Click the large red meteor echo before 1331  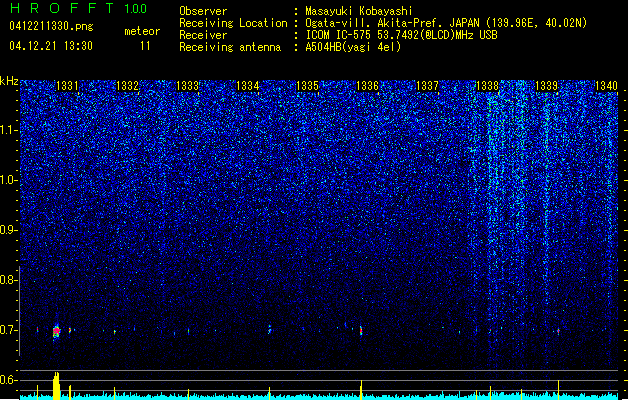pos(57,331)
